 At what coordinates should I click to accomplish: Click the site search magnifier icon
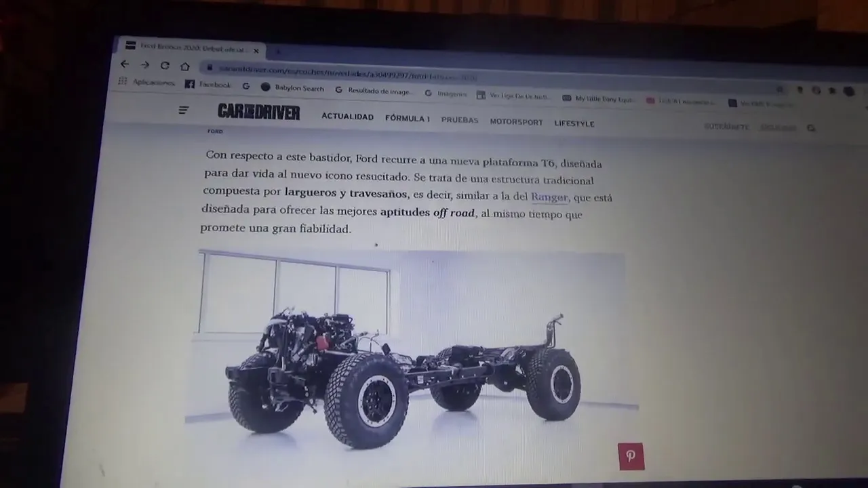click(x=811, y=128)
